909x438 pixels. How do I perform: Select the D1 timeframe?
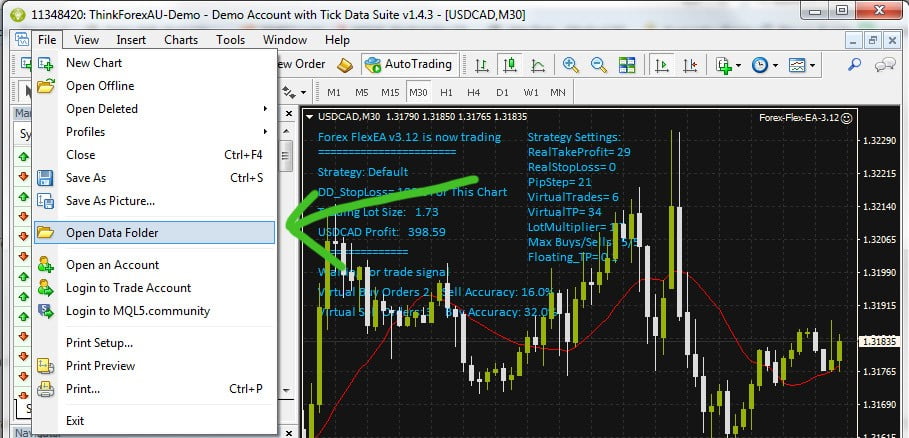(x=502, y=93)
